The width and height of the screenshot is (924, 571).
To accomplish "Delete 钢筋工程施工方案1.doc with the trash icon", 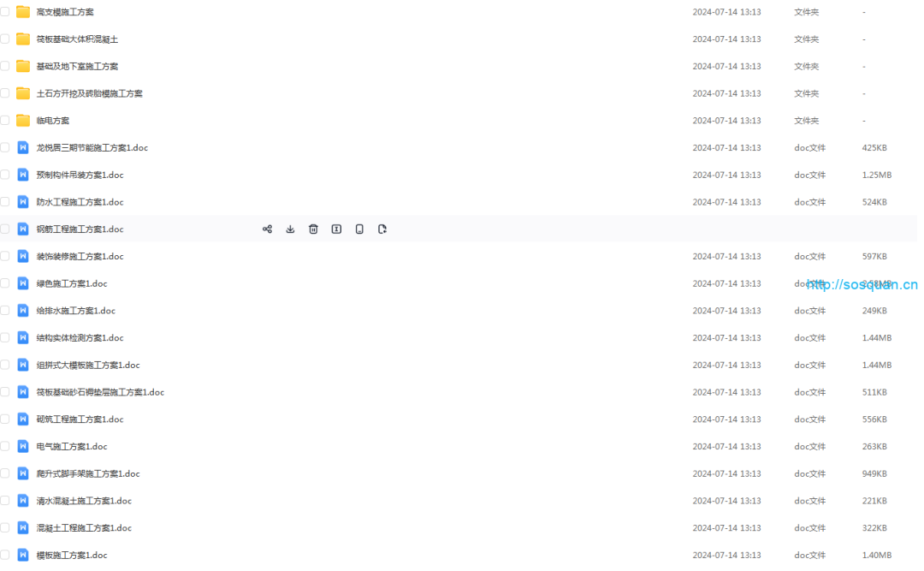I will click(313, 229).
